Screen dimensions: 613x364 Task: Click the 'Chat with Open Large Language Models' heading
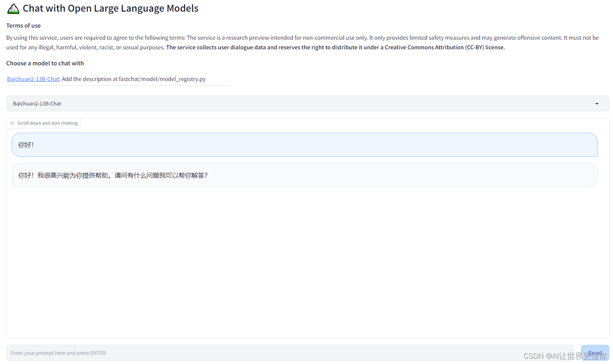coord(111,8)
